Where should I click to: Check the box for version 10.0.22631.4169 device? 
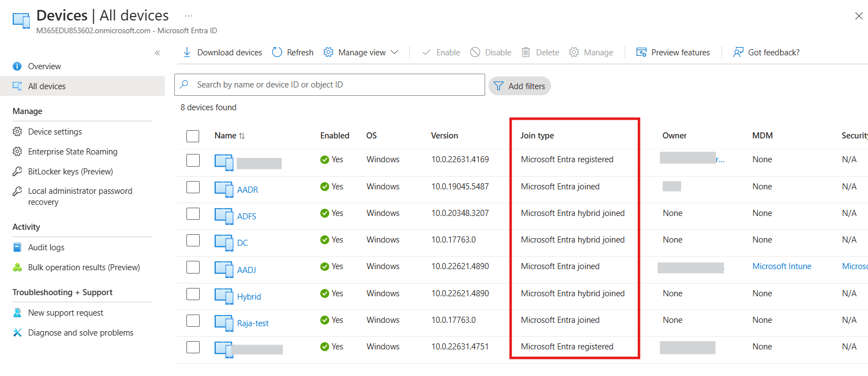193,160
